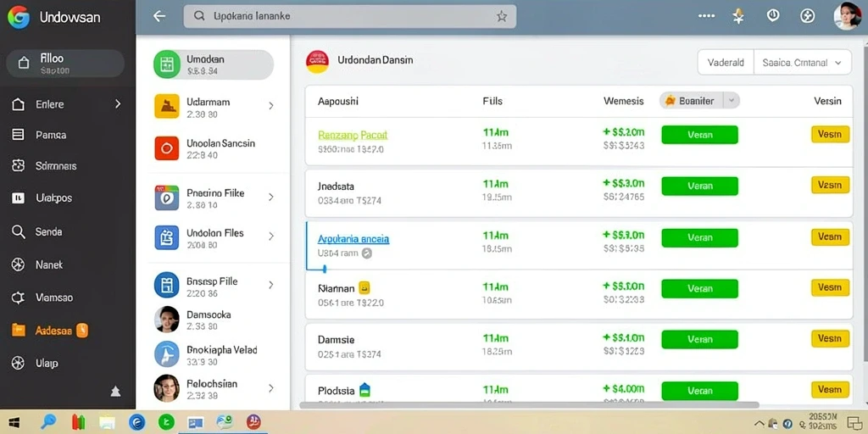Expand the Udarmam list item chevron
The width and height of the screenshot is (868, 434).
[270, 106]
